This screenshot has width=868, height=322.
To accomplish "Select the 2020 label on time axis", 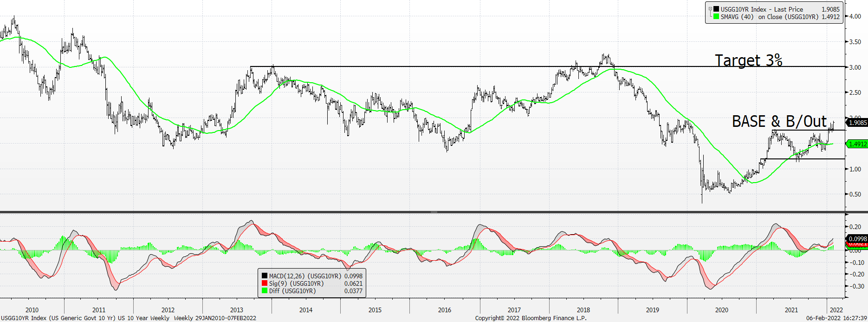I will pyautogui.click(x=722, y=310).
